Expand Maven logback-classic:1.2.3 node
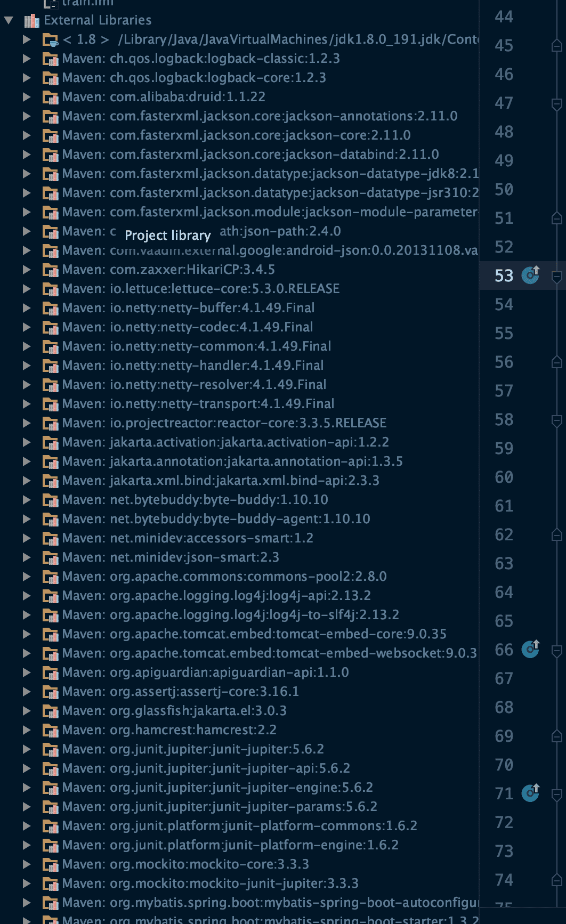 27,59
